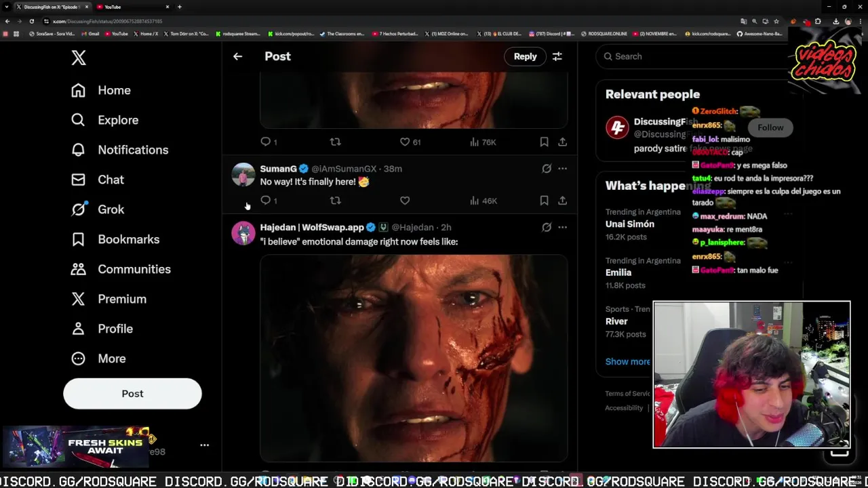Screen dimensions: 868x488
Task: Open Explore in X sidebar
Action: coord(104,120)
